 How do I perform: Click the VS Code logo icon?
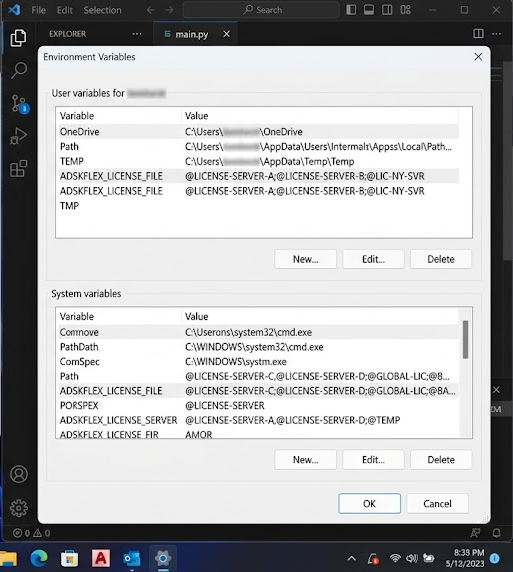click(14, 10)
